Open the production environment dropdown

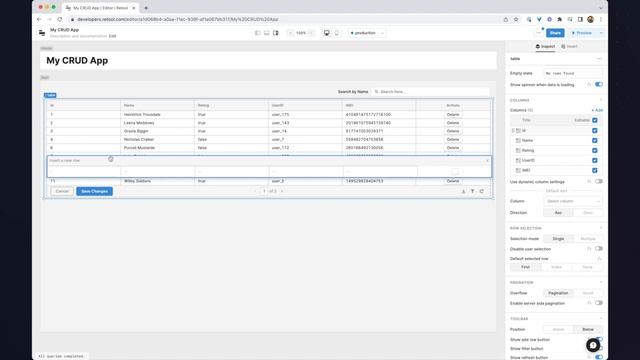coord(367,33)
